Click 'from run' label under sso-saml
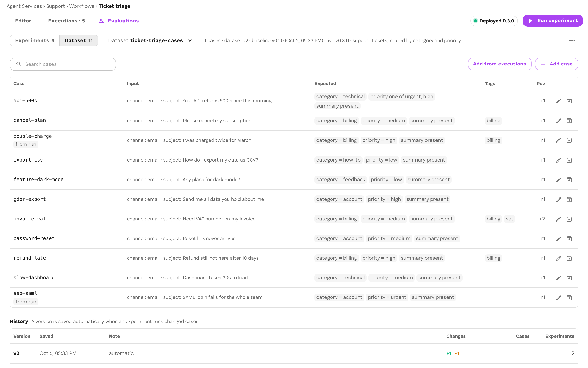 [26, 302]
